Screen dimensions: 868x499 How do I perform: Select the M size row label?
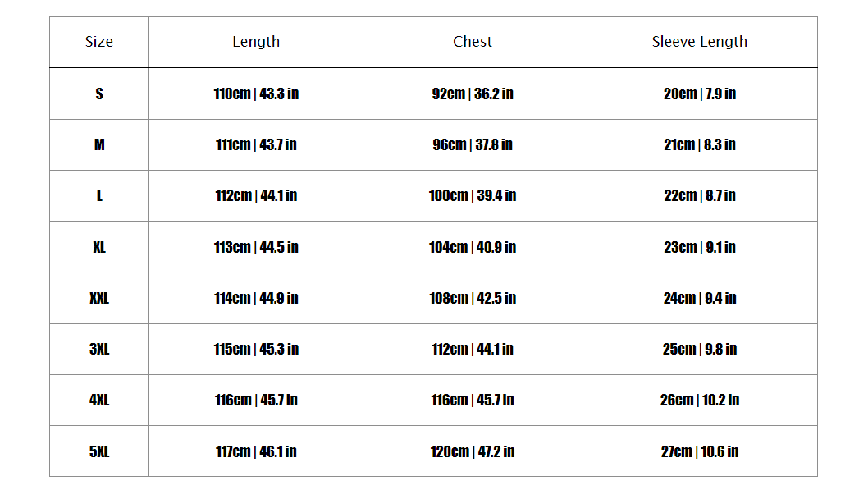pos(99,144)
